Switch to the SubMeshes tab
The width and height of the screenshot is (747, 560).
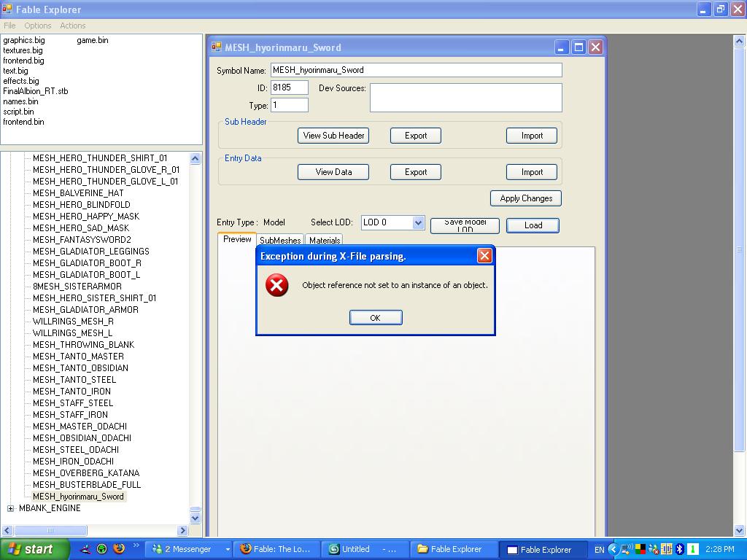point(280,241)
